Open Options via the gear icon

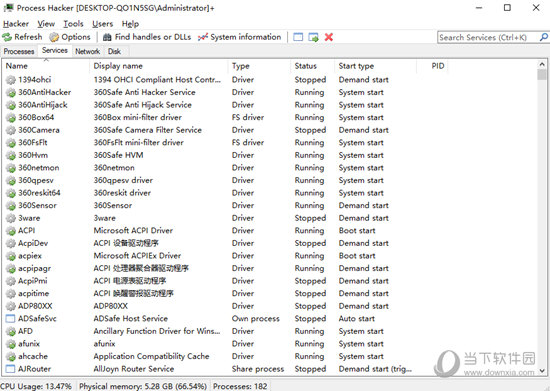(54, 37)
